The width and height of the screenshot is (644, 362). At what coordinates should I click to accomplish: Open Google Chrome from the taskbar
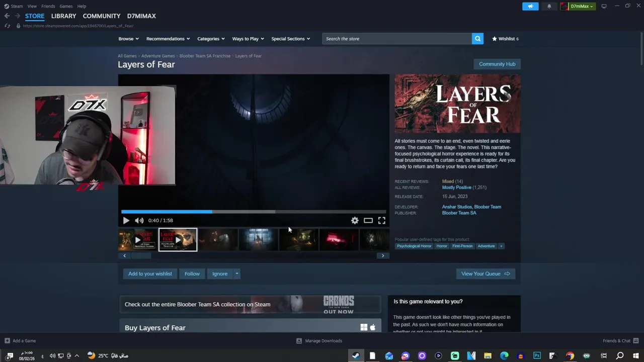[570, 355]
